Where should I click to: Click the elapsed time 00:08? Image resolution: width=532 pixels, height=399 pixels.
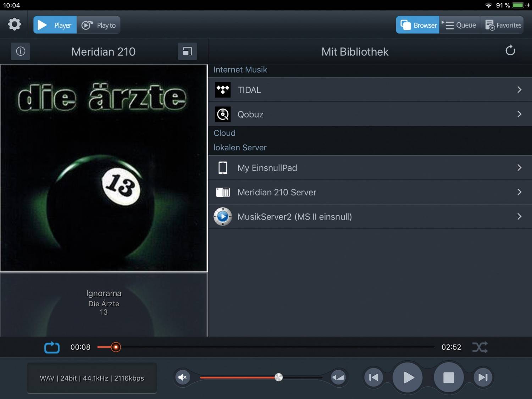pos(81,347)
